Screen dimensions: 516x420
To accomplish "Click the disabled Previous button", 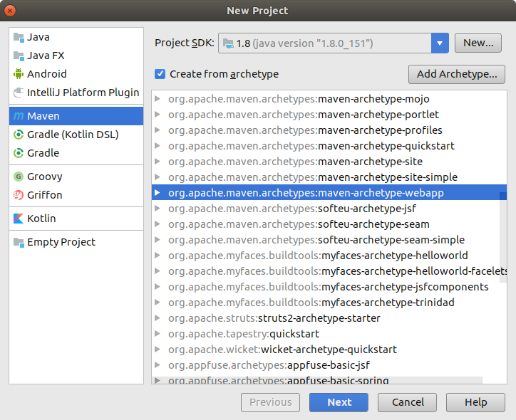I will pyautogui.click(x=271, y=402).
